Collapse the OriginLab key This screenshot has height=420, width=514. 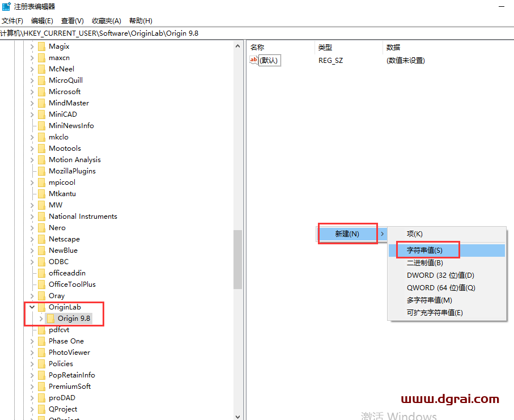(x=32, y=307)
